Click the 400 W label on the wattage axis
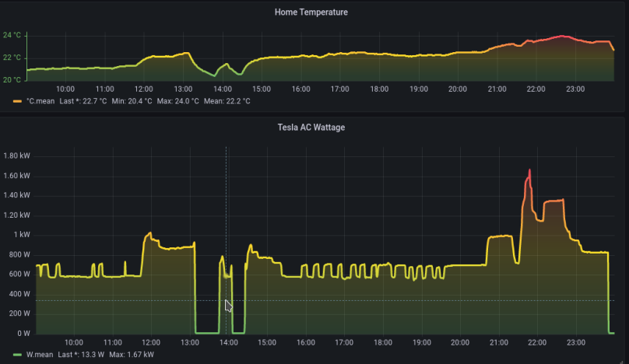 19,294
